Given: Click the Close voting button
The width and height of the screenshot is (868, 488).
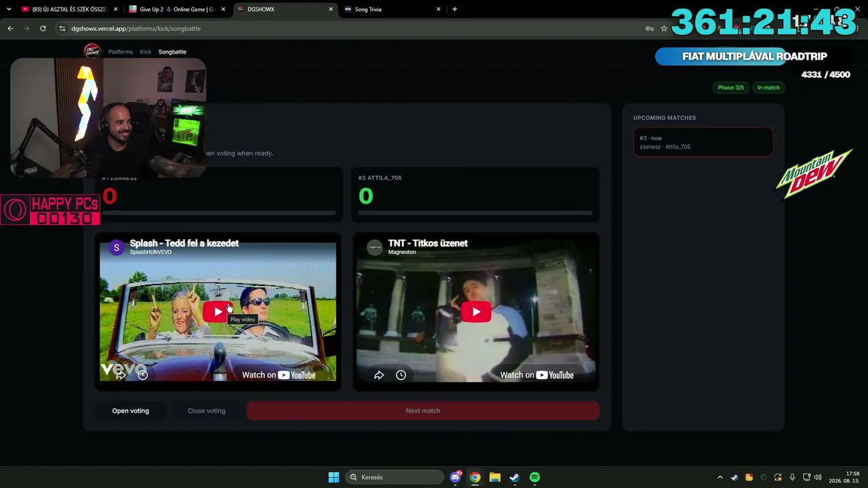Looking at the screenshot, I should click(x=206, y=411).
